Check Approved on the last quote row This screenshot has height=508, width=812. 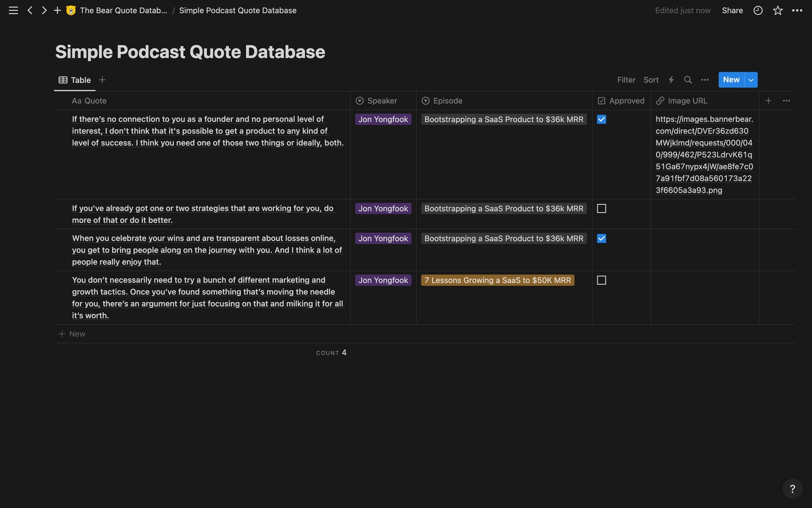pyautogui.click(x=601, y=280)
